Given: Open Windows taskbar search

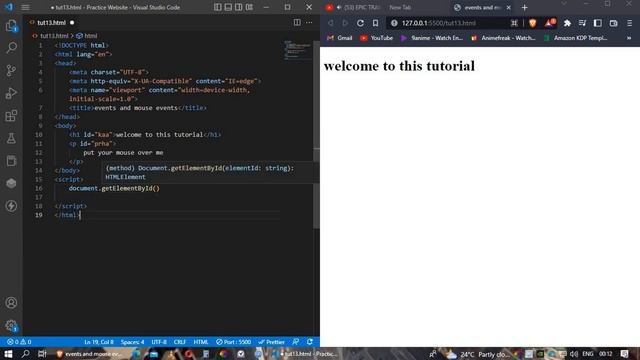Looking at the screenshot, I should (25, 354).
